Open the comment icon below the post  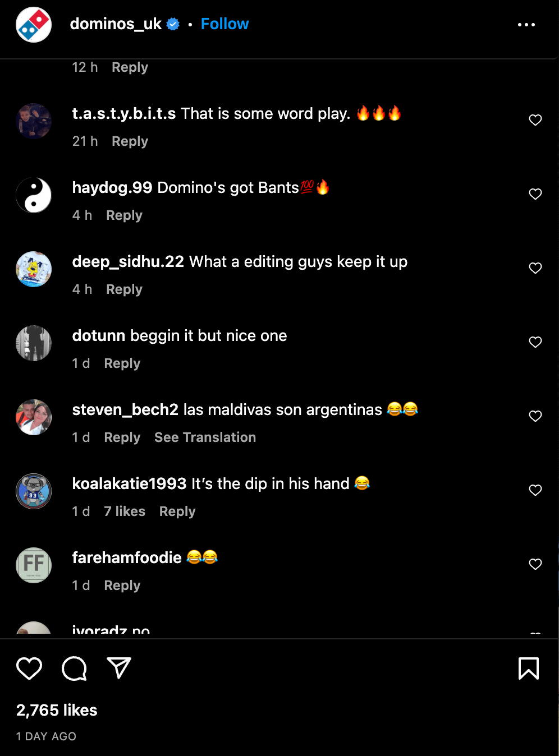[x=74, y=668]
